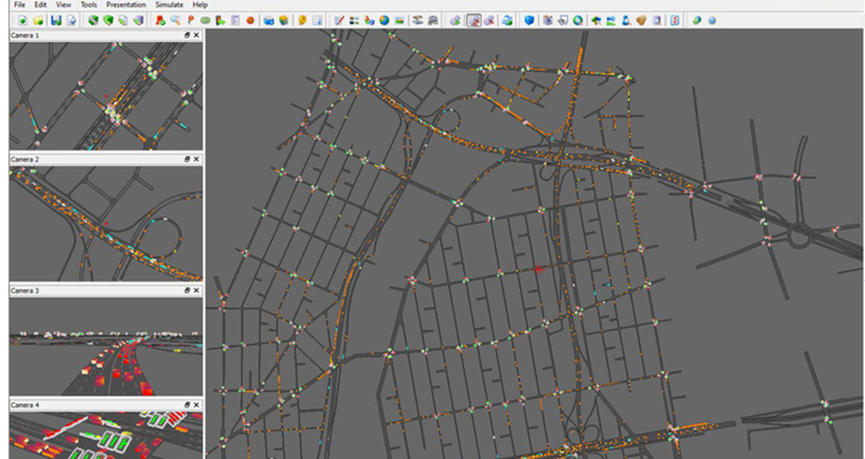
Task: Click the blue database toolbar icon
Action: (x=269, y=20)
